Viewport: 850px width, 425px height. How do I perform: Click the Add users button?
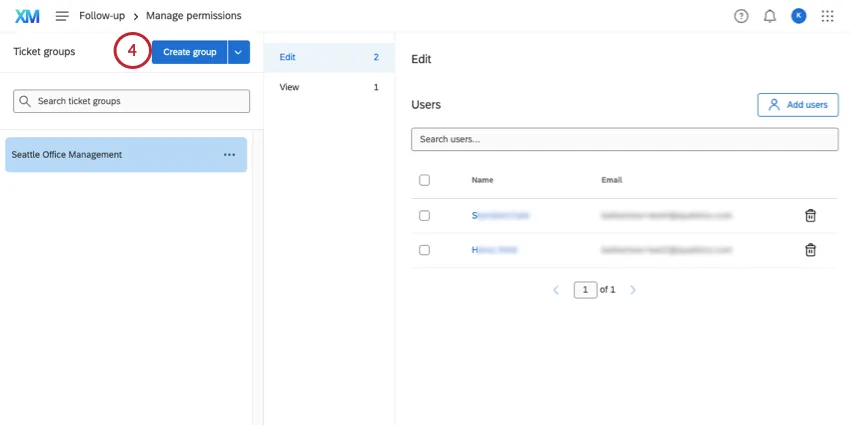tap(797, 105)
